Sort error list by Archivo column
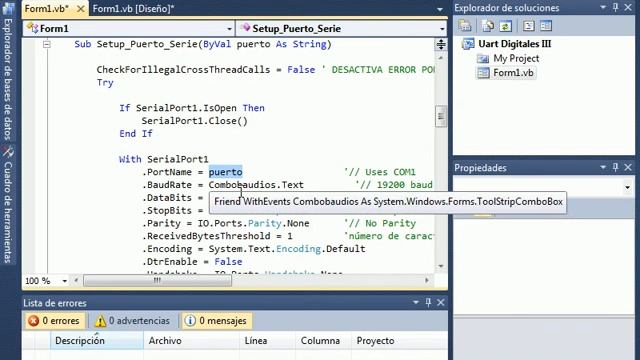 (x=191, y=340)
